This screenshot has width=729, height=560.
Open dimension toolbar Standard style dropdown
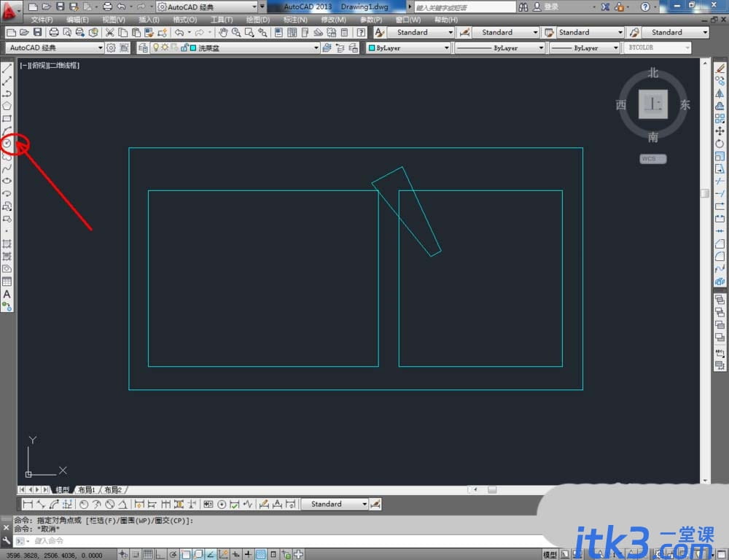364,504
